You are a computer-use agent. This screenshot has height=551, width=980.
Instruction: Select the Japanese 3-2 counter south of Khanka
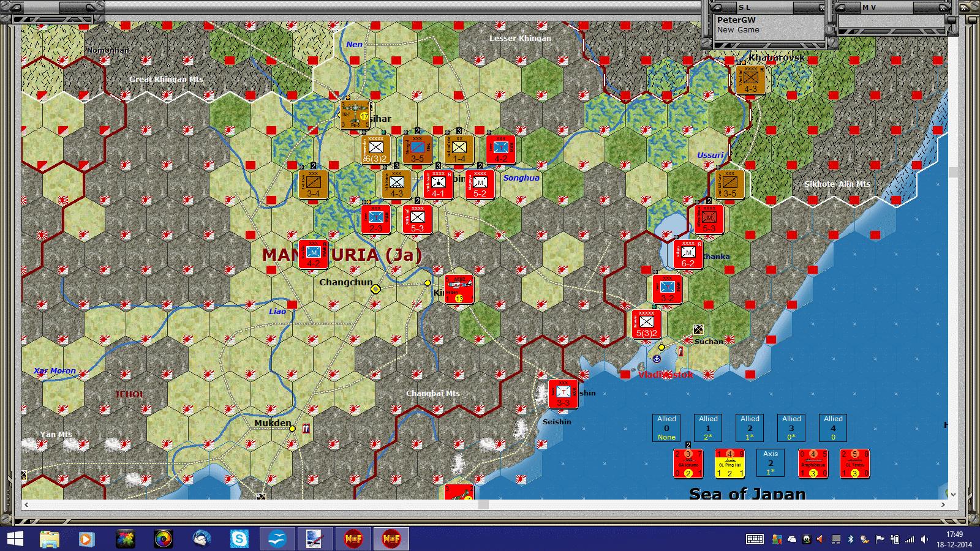(x=667, y=290)
